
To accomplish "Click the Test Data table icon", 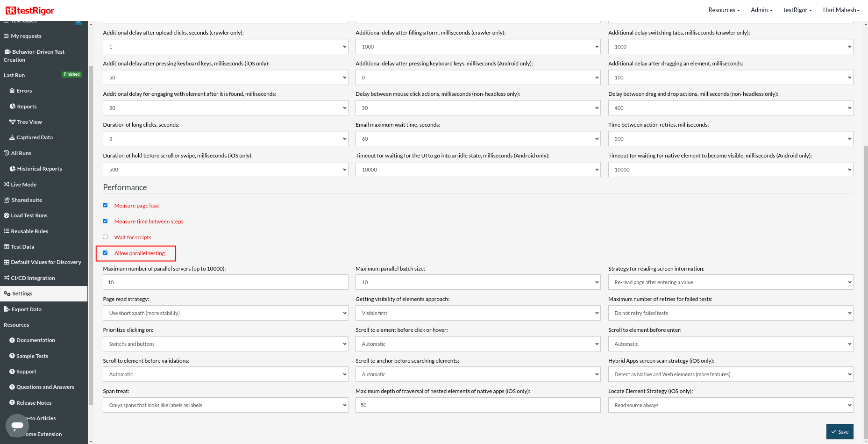I will pyautogui.click(x=7, y=247).
